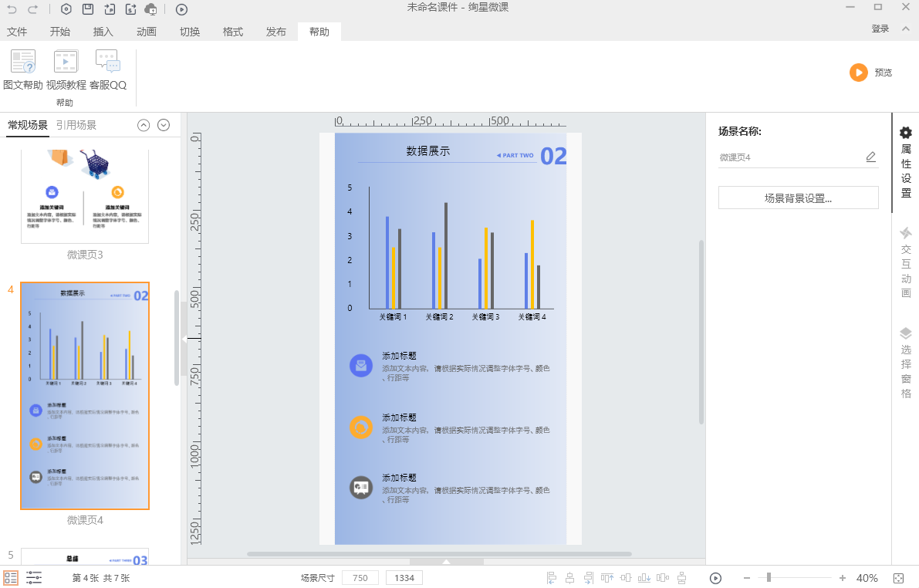The image size is (919, 588).
Task: Click pencil icon to rename scene
Action: 870,157
